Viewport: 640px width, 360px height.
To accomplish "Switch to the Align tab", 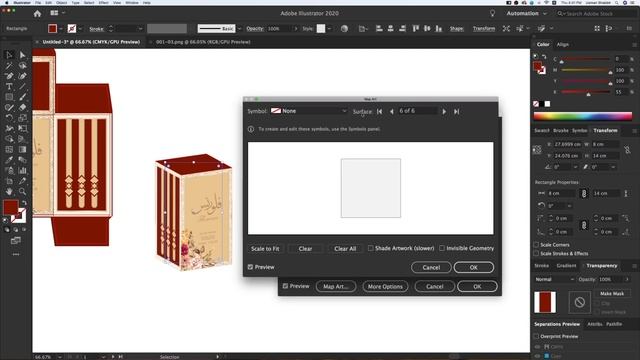I will click(x=562, y=44).
